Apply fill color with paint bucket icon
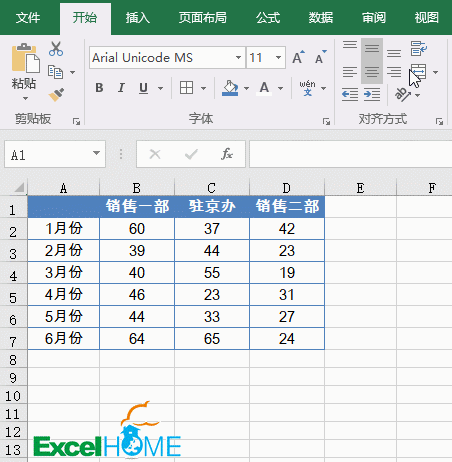This screenshot has width=452, height=462. (x=230, y=88)
